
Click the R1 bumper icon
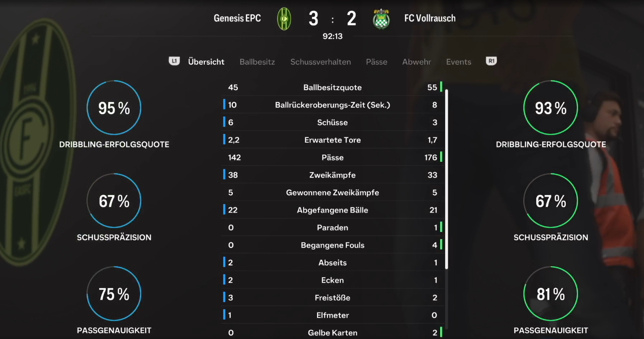(x=491, y=61)
